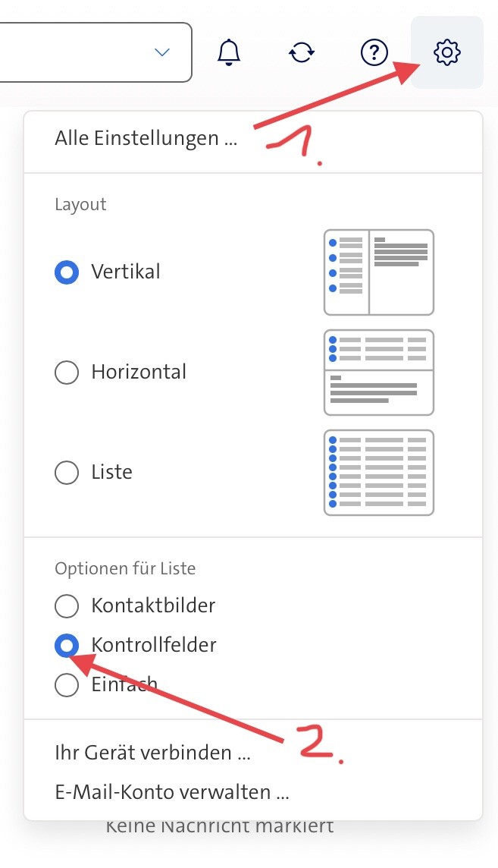
Task: Open the help question mark icon
Action: pos(374,52)
